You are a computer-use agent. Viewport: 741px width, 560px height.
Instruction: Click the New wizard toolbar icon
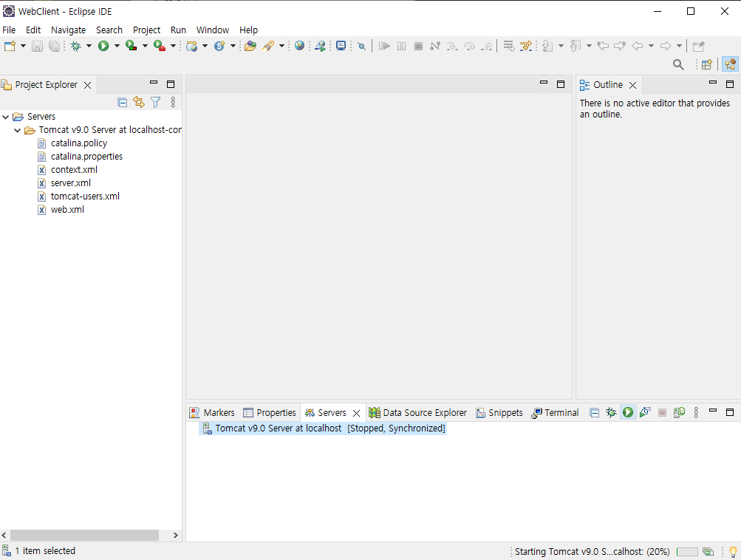click(x=10, y=46)
